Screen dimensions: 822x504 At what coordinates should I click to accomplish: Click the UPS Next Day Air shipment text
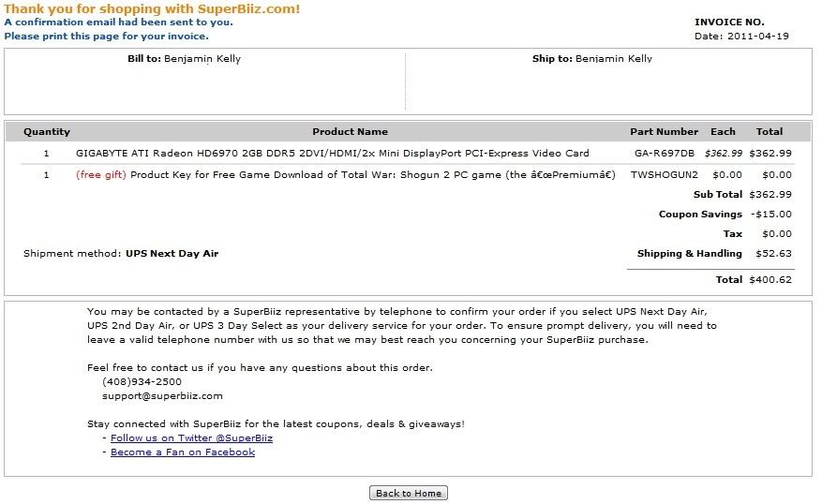pos(172,253)
